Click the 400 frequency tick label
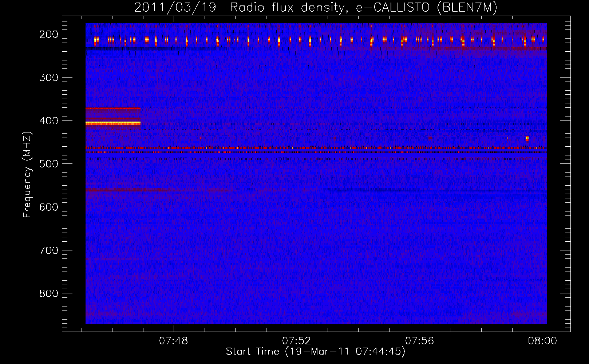This screenshot has height=364, width=589. [49, 121]
